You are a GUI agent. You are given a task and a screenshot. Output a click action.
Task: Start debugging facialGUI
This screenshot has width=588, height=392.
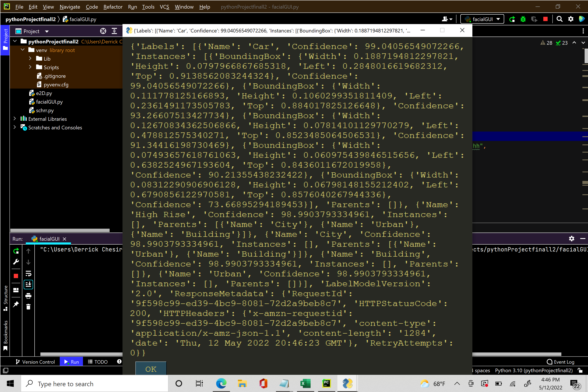(x=523, y=19)
